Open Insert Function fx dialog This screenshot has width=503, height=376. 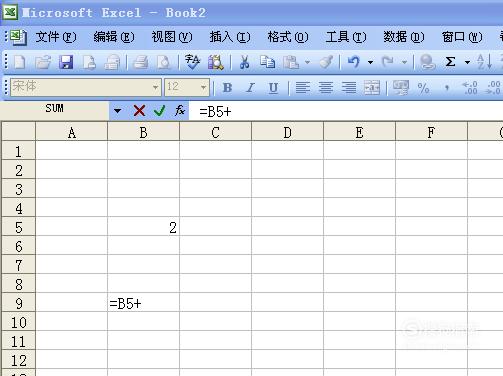[180, 110]
